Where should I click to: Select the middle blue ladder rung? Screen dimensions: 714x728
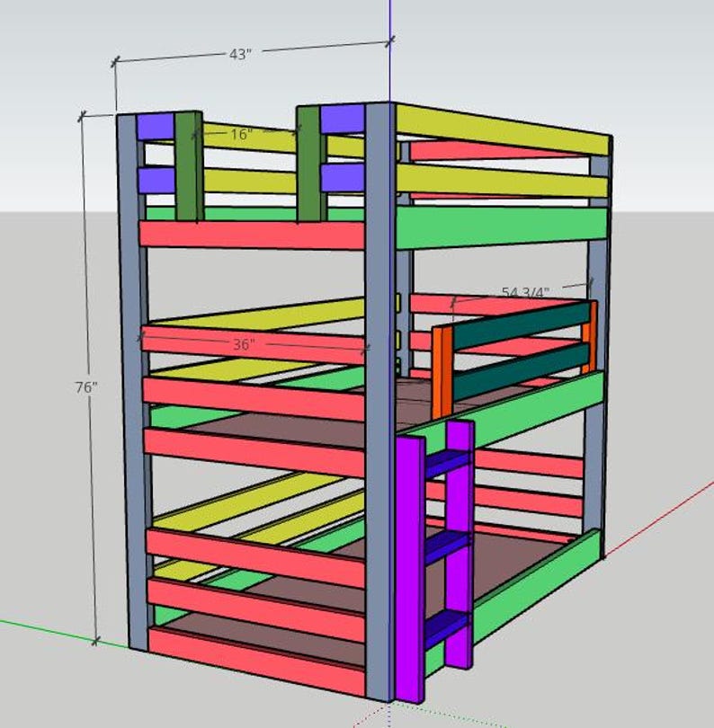449,547
